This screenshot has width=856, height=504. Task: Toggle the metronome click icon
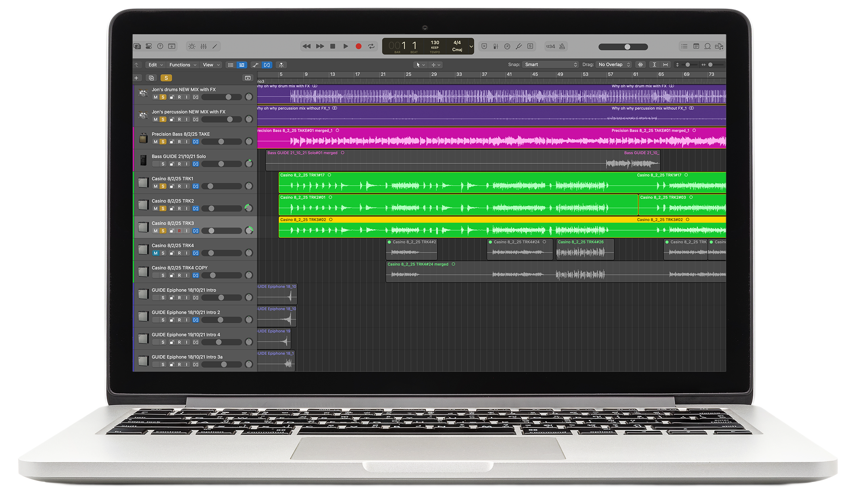pos(562,46)
